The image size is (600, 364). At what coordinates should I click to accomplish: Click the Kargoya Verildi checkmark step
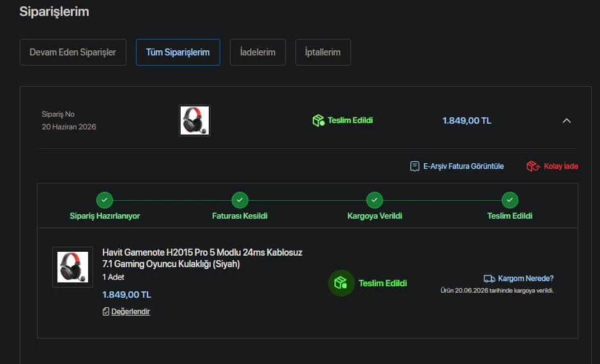point(375,200)
